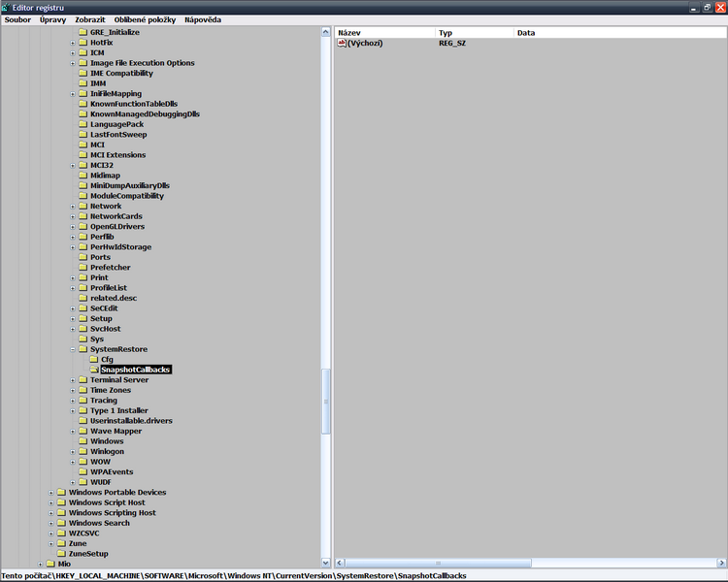Select the PerHwIdStorage key
The image size is (728, 582).
[120, 247]
